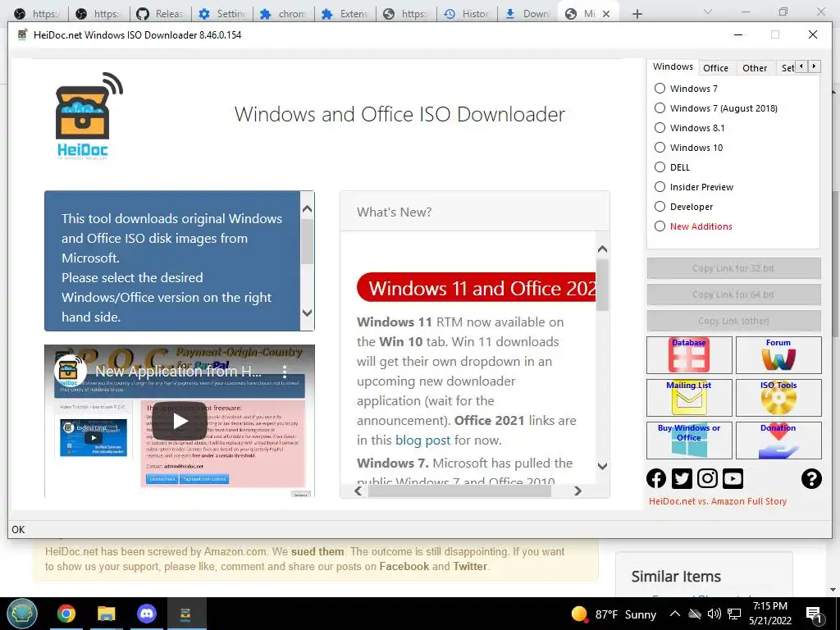Open the volume control in tray
This screenshot has width=840, height=630.
coord(714,614)
